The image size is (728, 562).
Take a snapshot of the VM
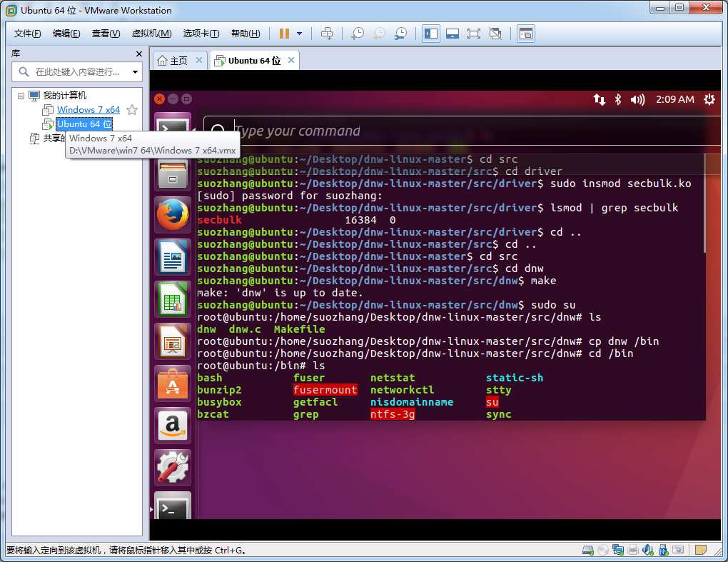(x=358, y=34)
